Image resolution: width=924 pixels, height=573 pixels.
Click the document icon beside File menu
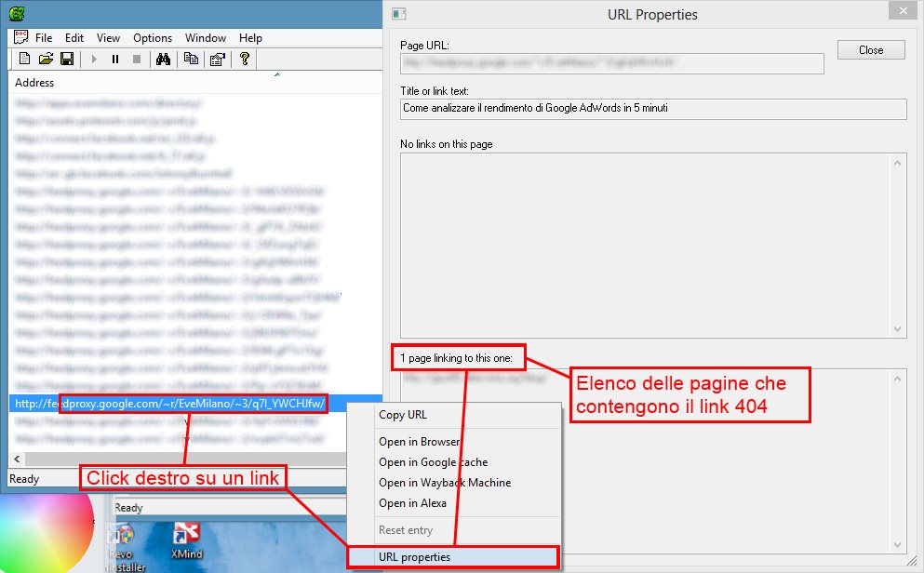coord(21,38)
